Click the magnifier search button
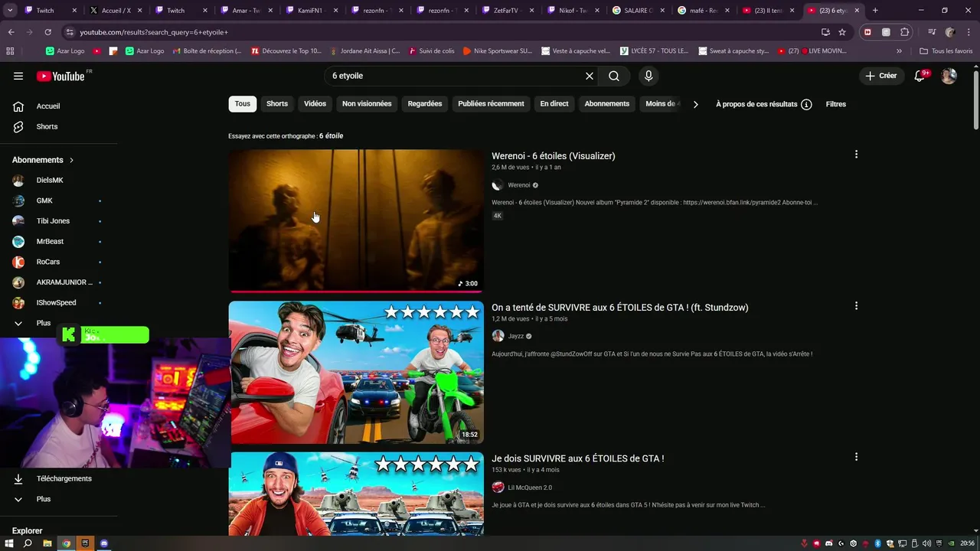Screen dimensions: 980x551 coord(614,76)
